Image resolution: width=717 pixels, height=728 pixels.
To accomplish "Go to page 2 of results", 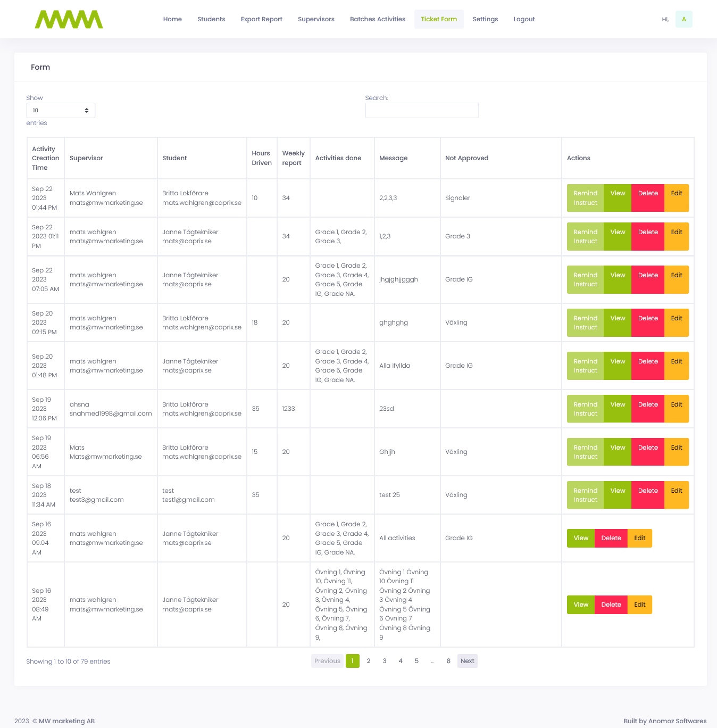I will pyautogui.click(x=369, y=661).
